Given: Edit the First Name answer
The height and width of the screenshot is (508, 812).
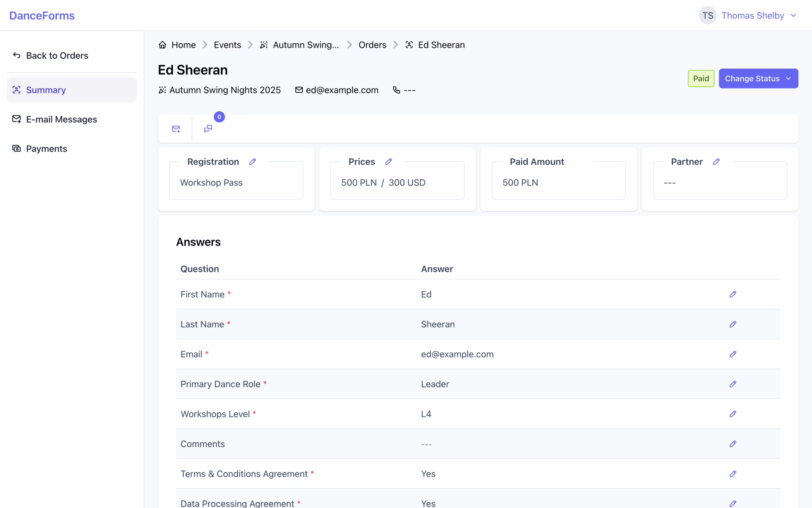Looking at the screenshot, I should [x=733, y=294].
